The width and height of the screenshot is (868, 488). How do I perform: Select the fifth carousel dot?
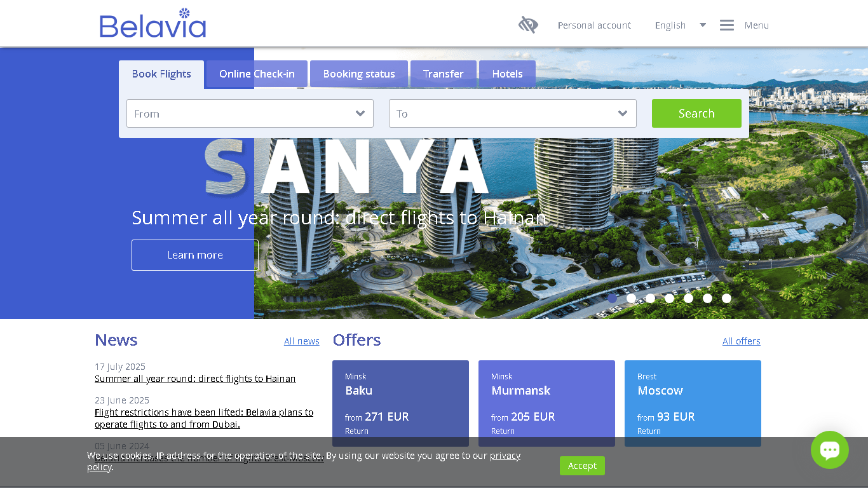(689, 298)
